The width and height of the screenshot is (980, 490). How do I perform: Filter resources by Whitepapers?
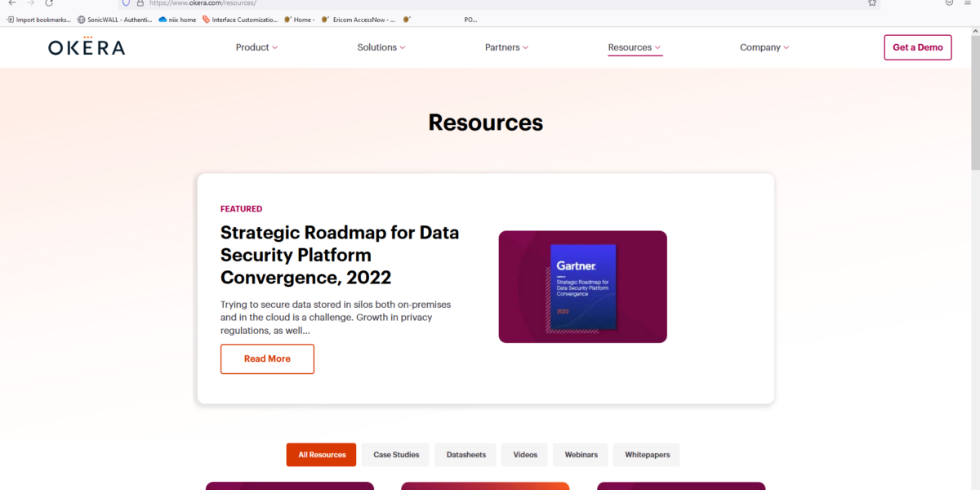646,454
